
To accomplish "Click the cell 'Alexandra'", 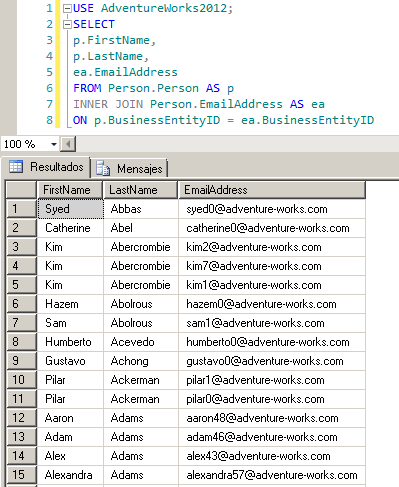I will (x=71, y=475).
